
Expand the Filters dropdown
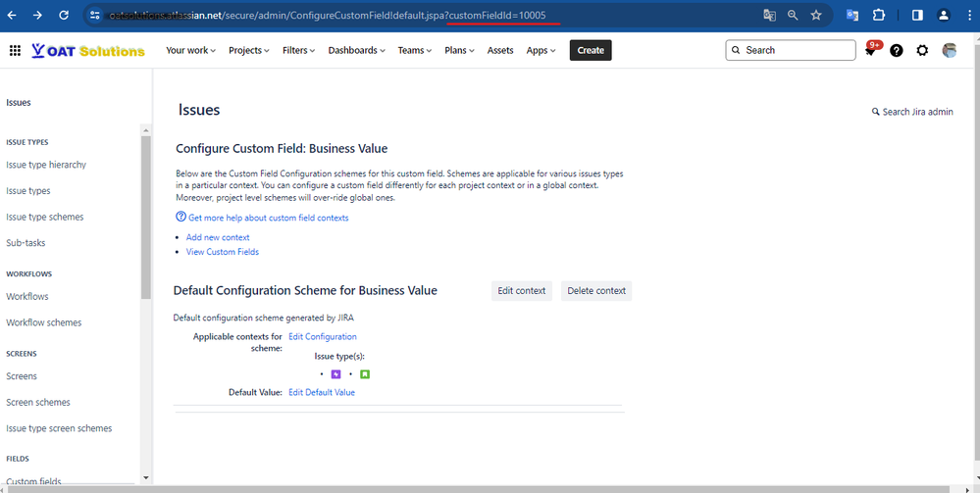pyautogui.click(x=299, y=51)
